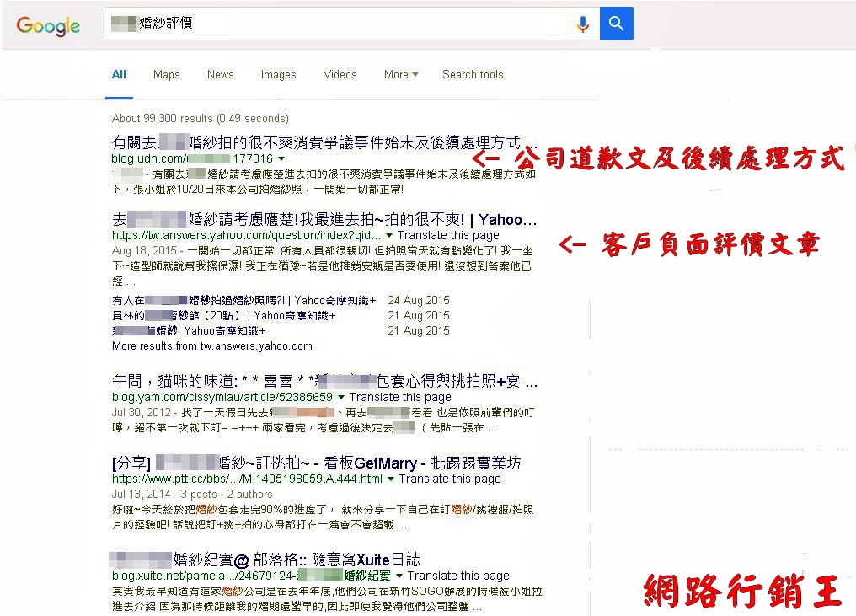This screenshot has width=856, height=616.
Task: Start voice search with microphone icon
Action: pos(583,24)
